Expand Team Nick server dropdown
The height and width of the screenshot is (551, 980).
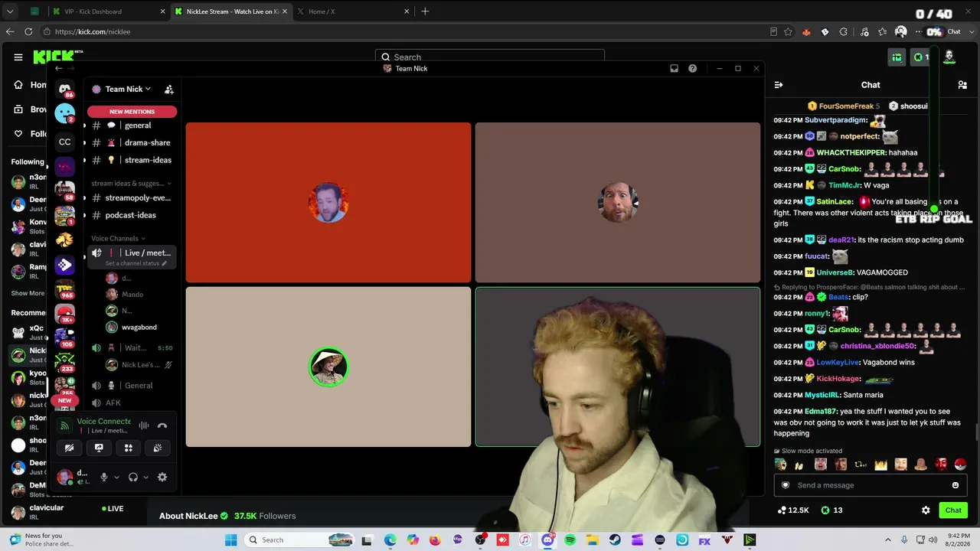coord(126,89)
